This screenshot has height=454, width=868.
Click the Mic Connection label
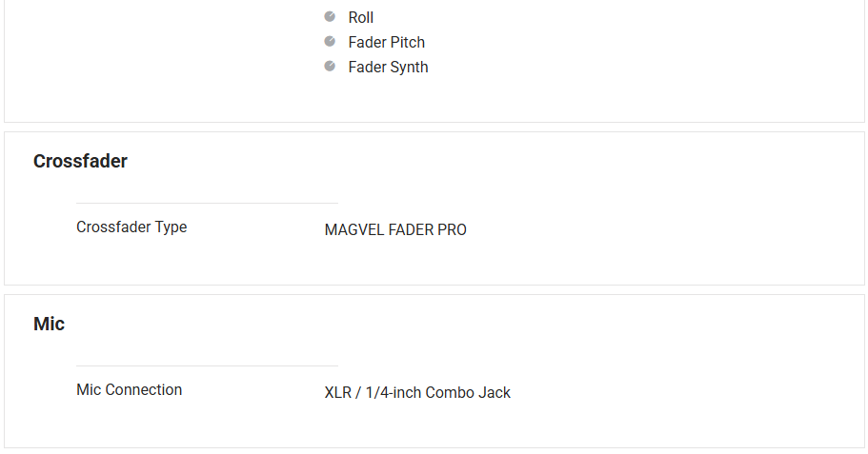(x=129, y=390)
